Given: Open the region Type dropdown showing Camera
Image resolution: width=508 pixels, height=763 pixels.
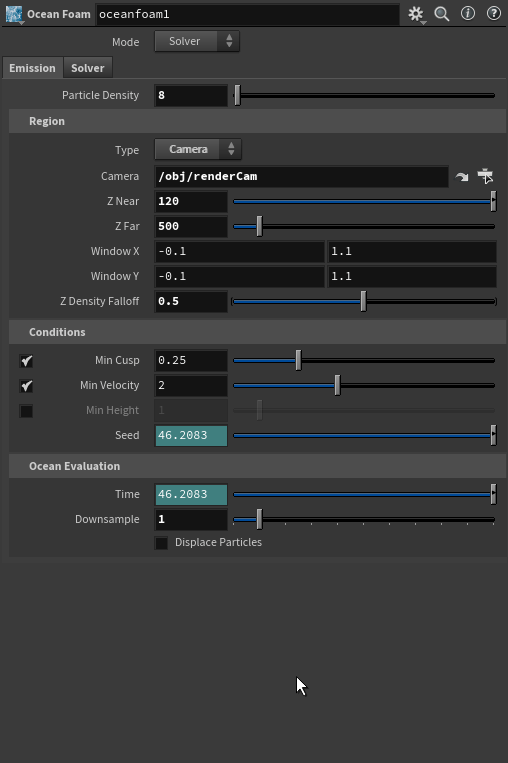Looking at the screenshot, I should tap(198, 149).
